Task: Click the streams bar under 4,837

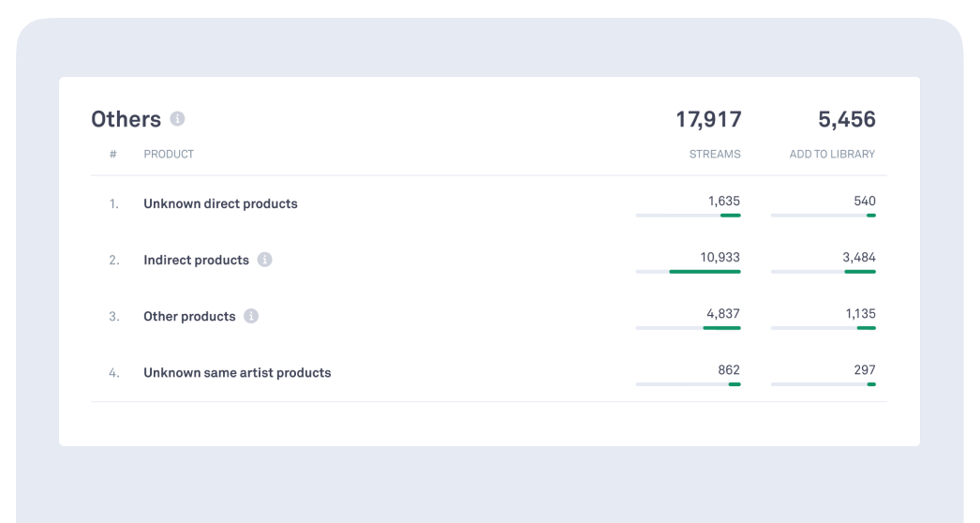Action: (x=688, y=328)
